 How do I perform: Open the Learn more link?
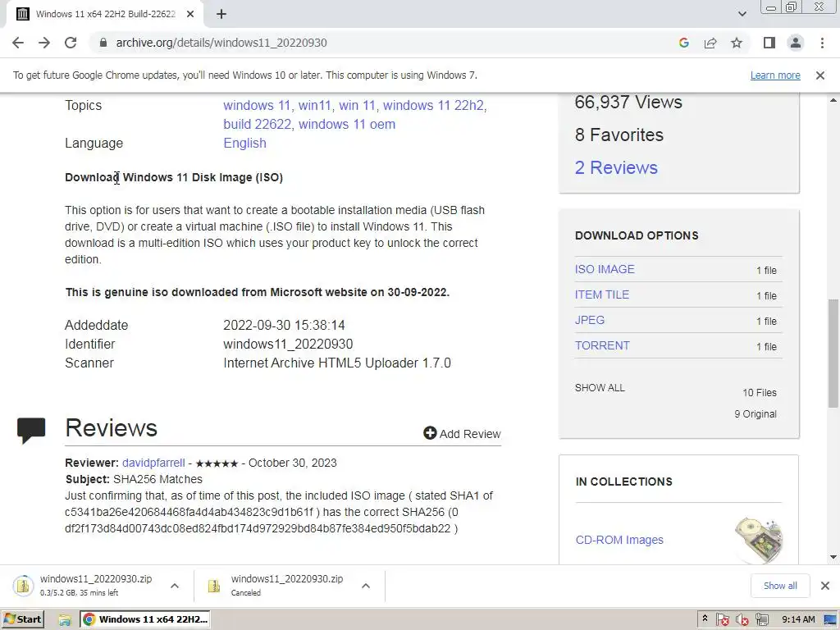pyautogui.click(x=775, y=75)
